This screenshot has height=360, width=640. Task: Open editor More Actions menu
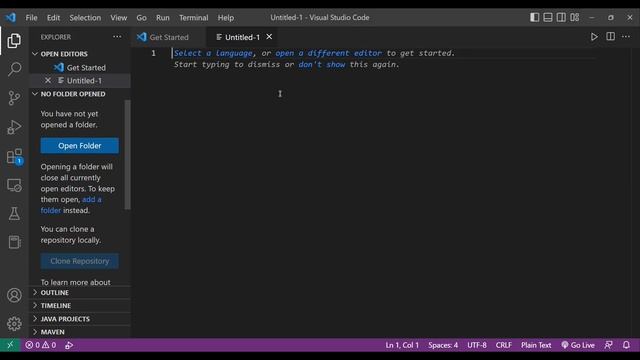pyautogui.click(x=626, y=37)
